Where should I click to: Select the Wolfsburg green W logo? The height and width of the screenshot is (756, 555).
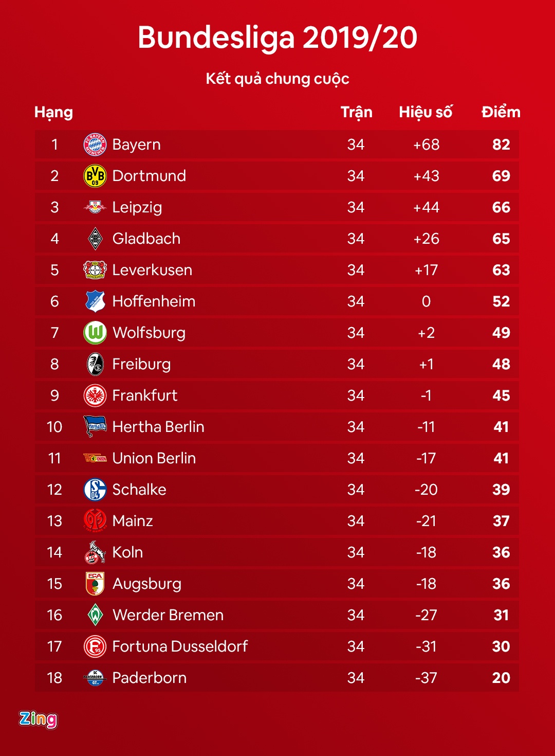[x=95, y=333]
